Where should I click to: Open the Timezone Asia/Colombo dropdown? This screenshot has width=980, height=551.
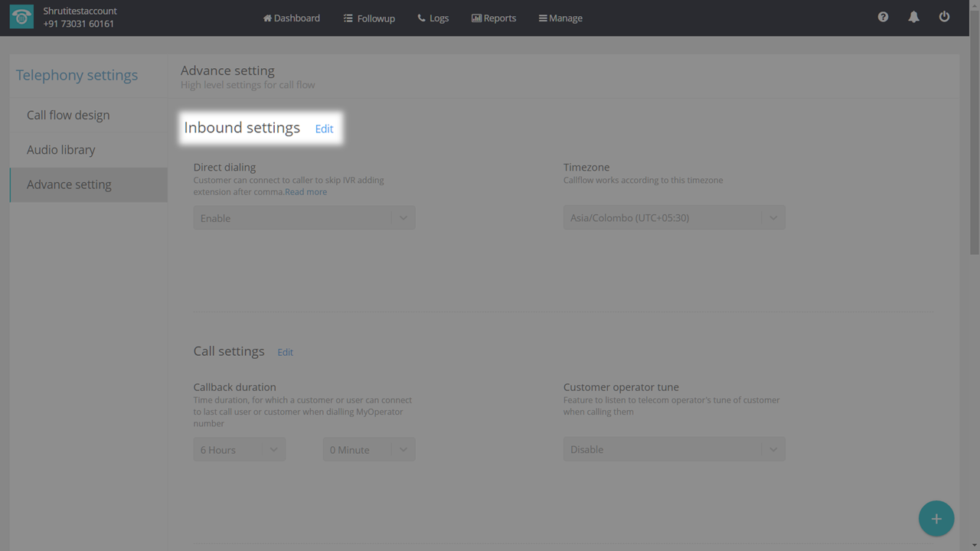[674, 218]
